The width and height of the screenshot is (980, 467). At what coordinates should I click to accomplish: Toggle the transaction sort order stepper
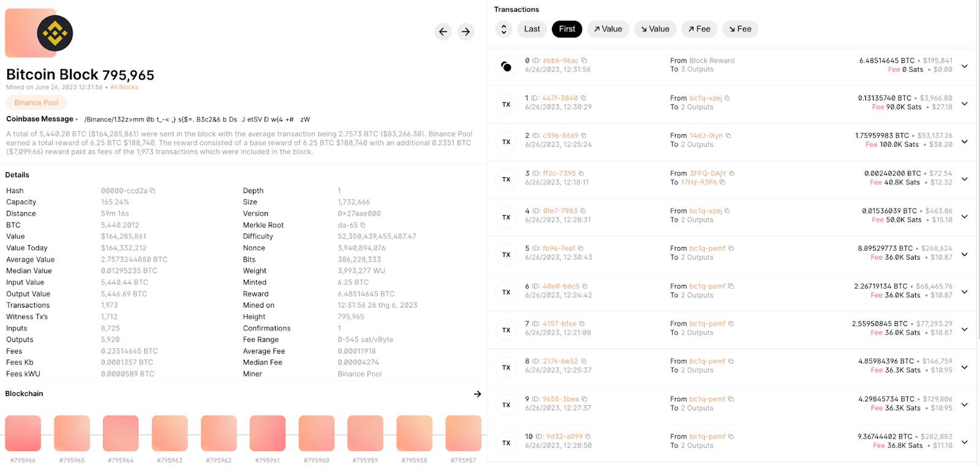(503, 29)
